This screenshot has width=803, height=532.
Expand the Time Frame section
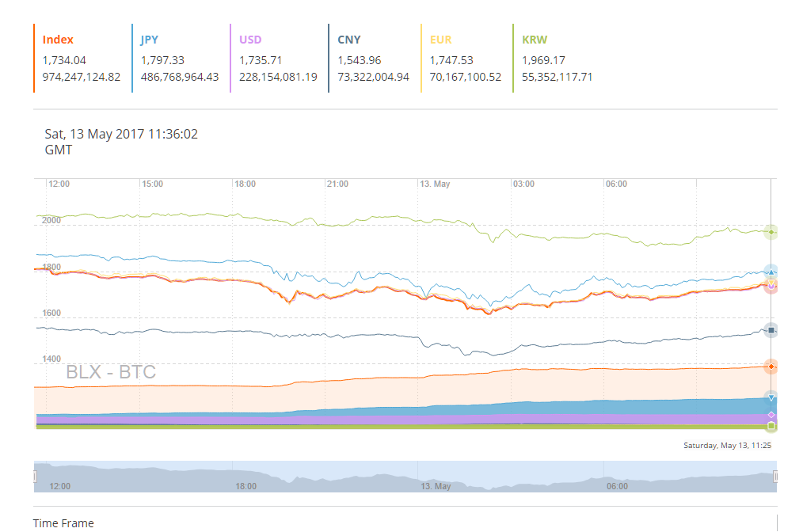(x=63, y=523)
